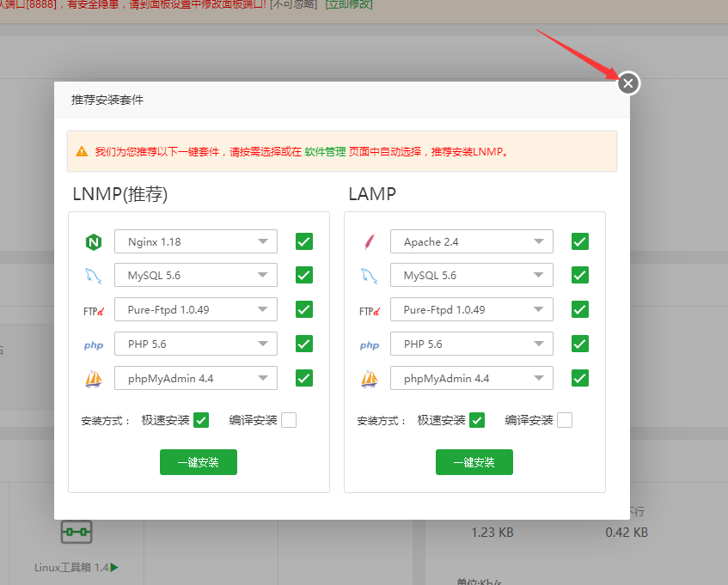The width and height of the screenshot is (728, 585).
Task: Click 一键安装 for the LAMP stack
Action: point(474,462)
